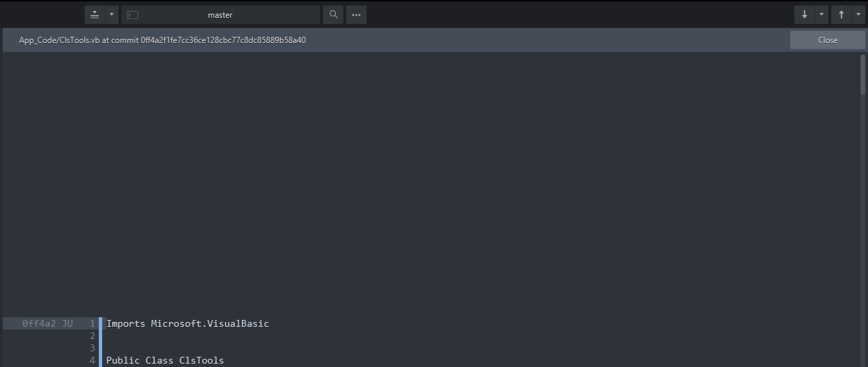Open the three-dots more options menu
This screenshot has height=367, width=868.
(x=356, y=14)
